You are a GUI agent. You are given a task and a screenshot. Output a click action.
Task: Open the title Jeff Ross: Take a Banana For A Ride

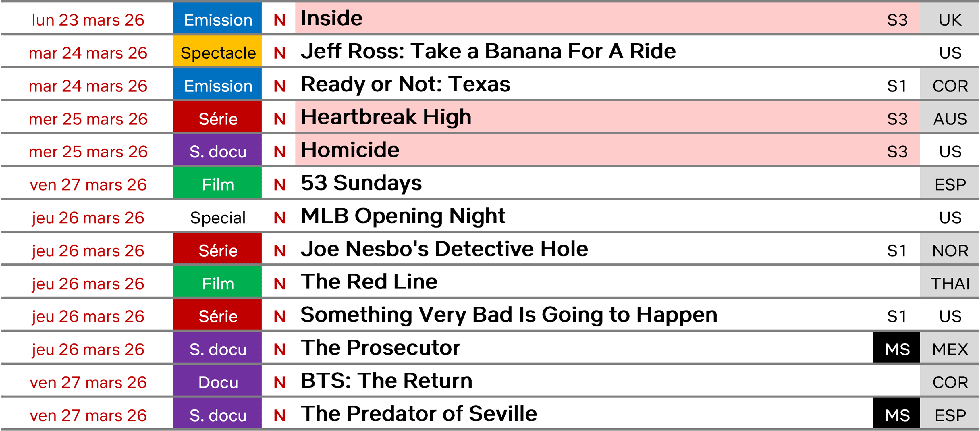(488, 51)
